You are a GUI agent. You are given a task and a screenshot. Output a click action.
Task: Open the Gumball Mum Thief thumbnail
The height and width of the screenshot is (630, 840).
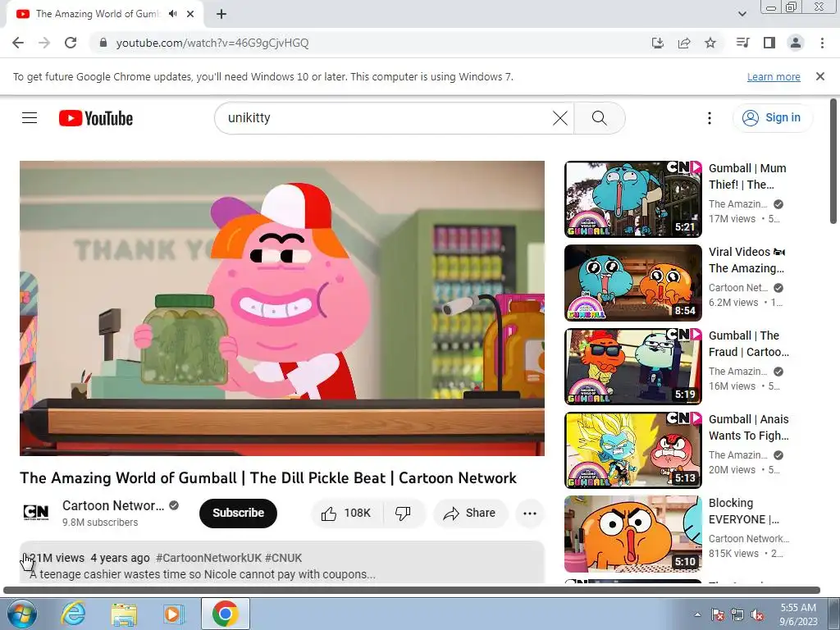click(x=632, y=199)
